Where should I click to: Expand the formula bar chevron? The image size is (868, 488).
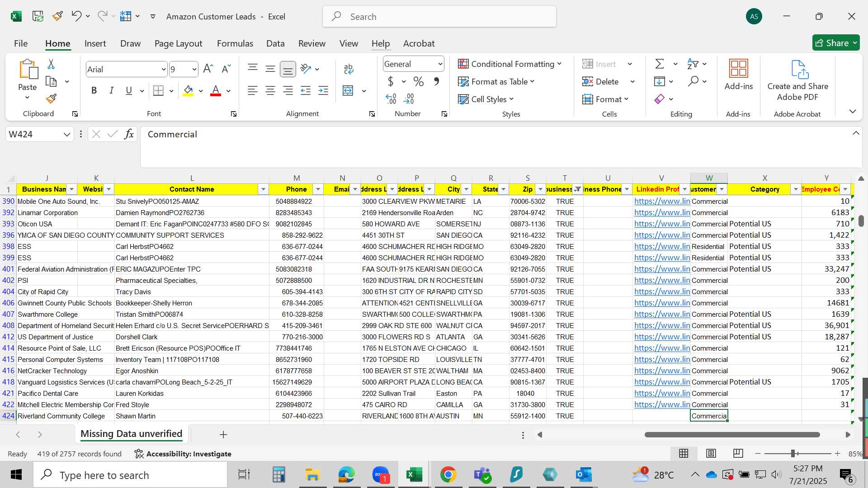pyautogui.click(x=856, y=133)
